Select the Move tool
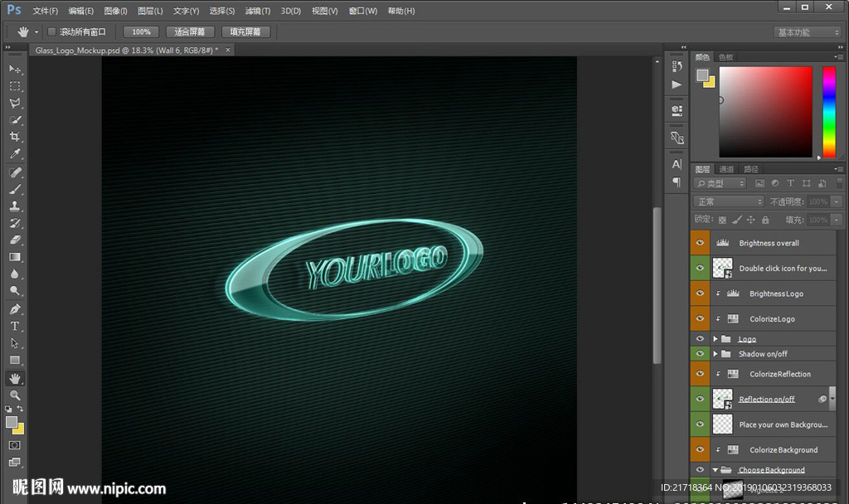This screenshot has width=849, height=504. (15, 69)
